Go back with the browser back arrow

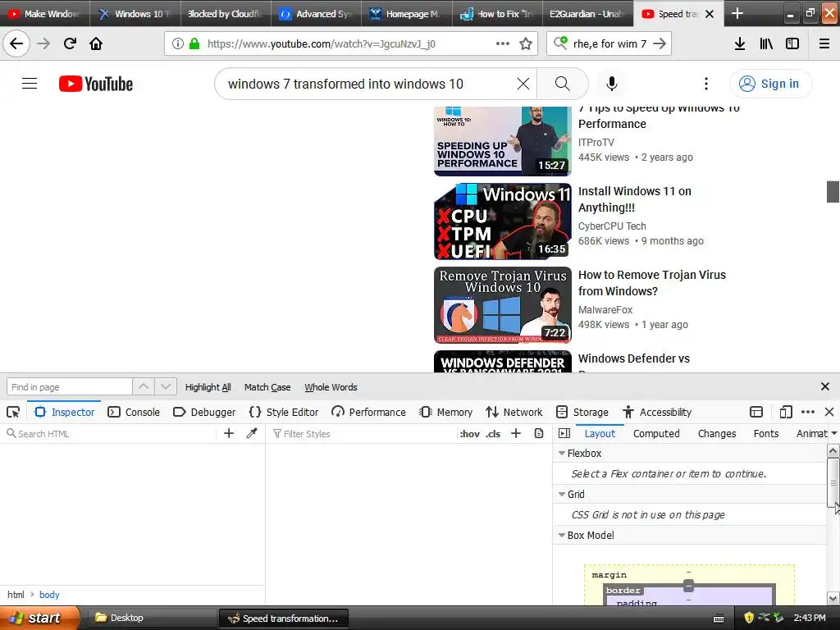coord(16,43)
